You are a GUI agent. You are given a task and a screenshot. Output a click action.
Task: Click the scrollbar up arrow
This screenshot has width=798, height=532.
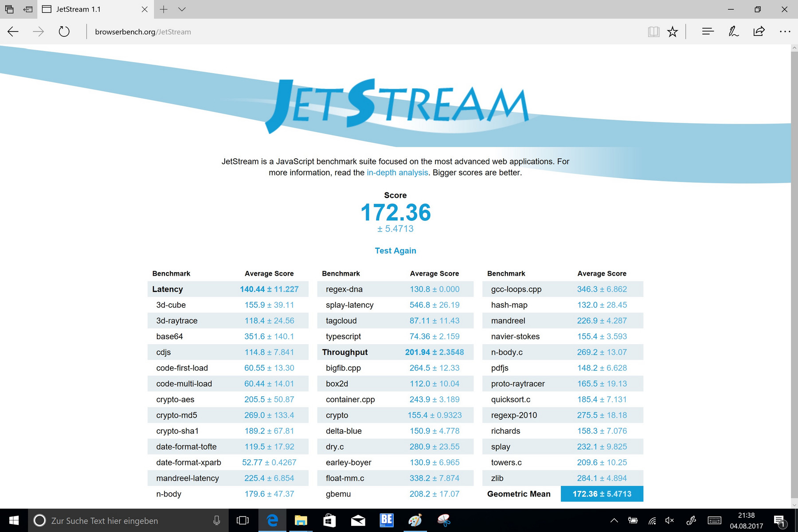point(794,48)
